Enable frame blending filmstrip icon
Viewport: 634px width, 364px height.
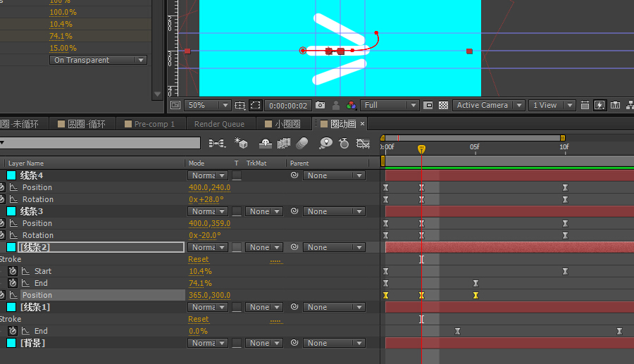point(284,143)
